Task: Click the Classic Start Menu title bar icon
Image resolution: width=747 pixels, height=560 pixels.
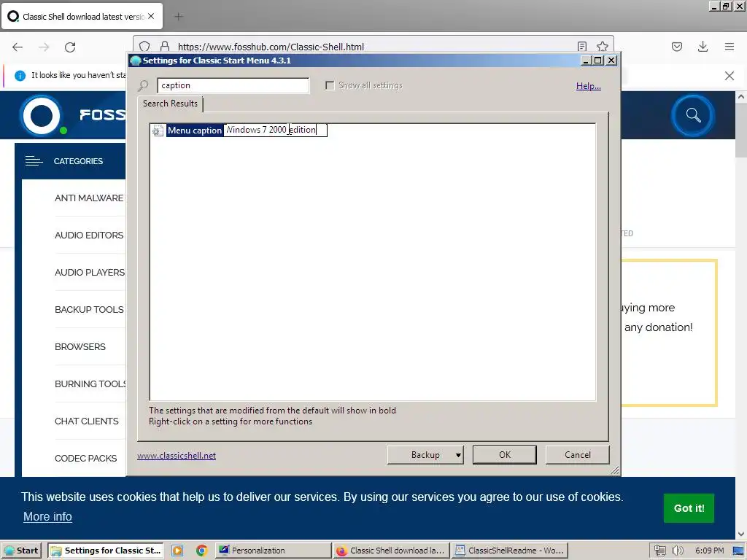Action: [136, 61]
